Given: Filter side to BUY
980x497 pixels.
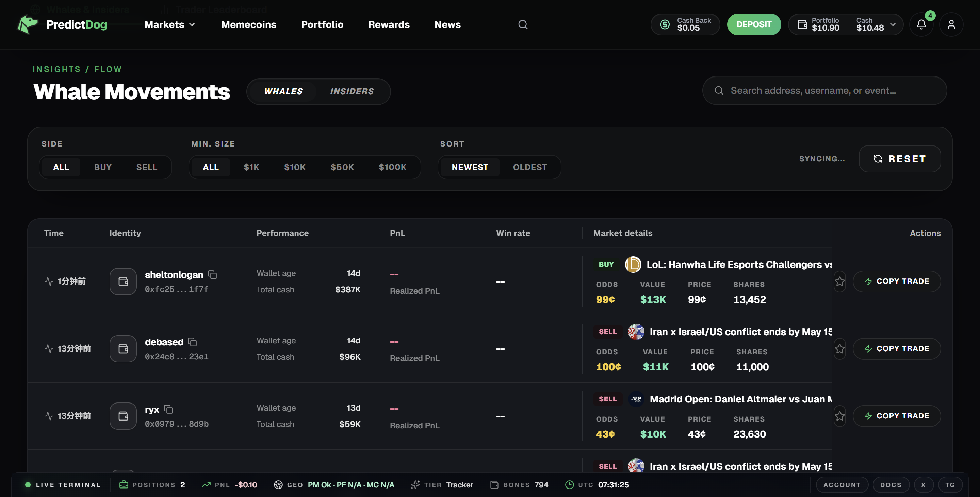Looking at the screenshot, I should pyautogui.click(x=103, y=167).
